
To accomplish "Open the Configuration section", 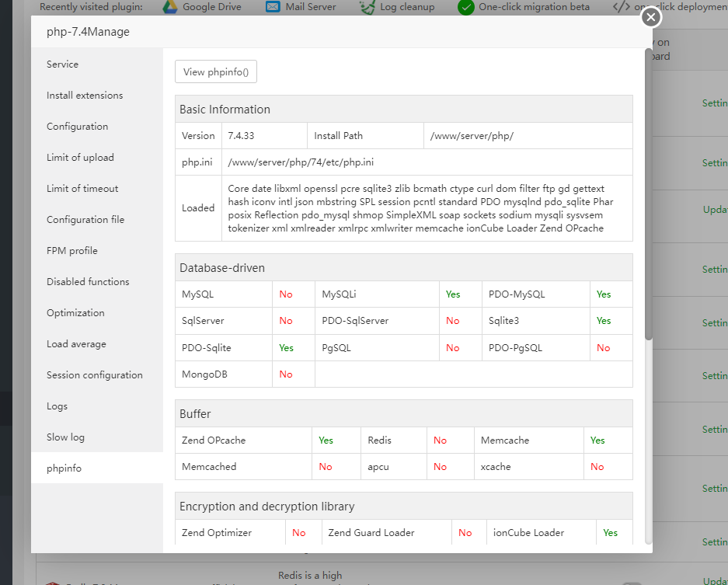I will [77, 127].
